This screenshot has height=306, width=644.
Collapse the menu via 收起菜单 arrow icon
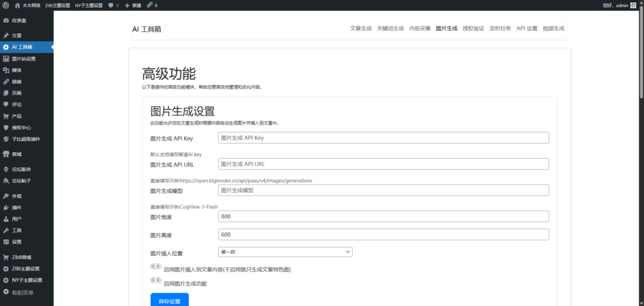click(x=6, y=292)
